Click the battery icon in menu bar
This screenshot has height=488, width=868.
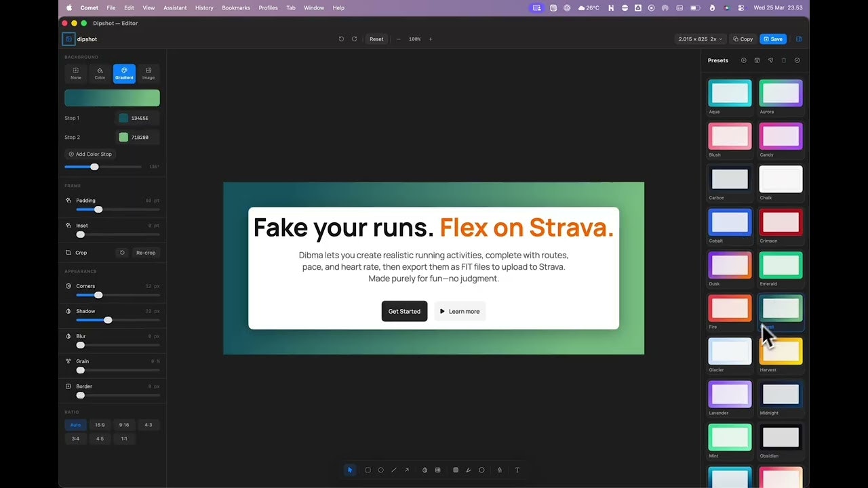(696, 7)
